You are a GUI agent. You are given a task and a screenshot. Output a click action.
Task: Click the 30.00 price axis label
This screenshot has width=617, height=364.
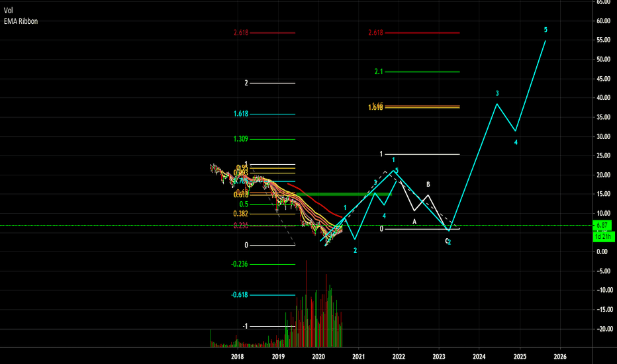coord(603,136)
